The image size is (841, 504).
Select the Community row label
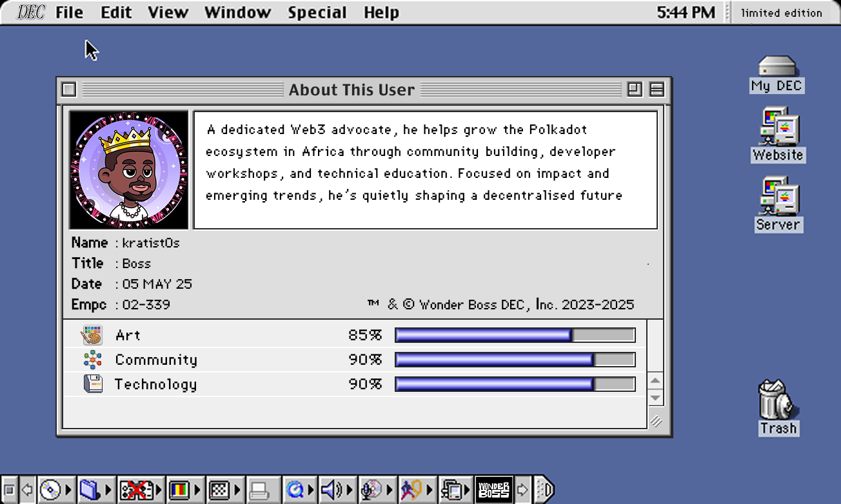tap(156, 360)
